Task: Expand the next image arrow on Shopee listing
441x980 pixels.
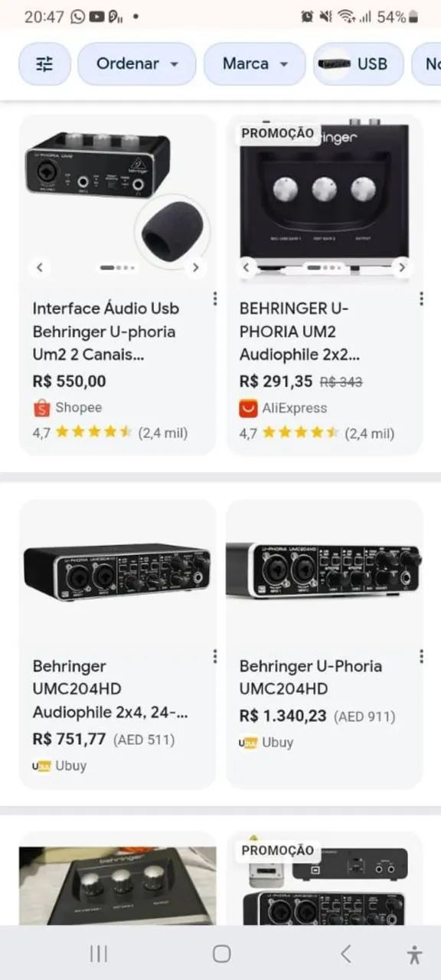Action: coord(196,267)
